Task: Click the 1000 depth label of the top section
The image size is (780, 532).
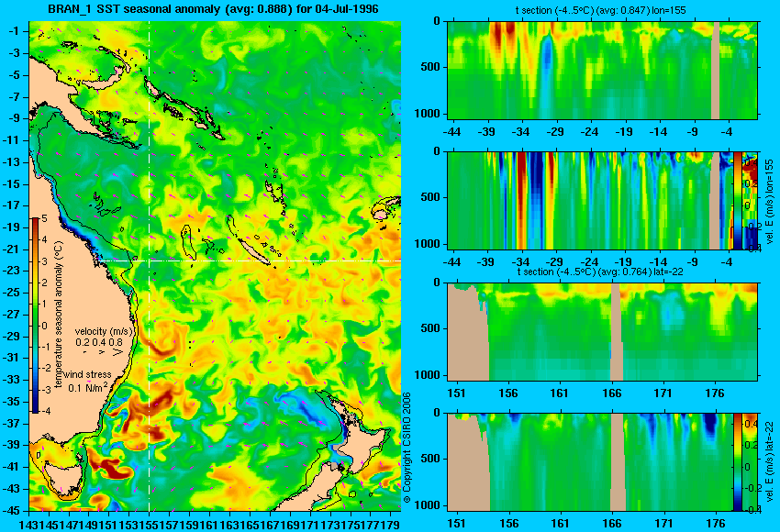Action: coord(428,114)
